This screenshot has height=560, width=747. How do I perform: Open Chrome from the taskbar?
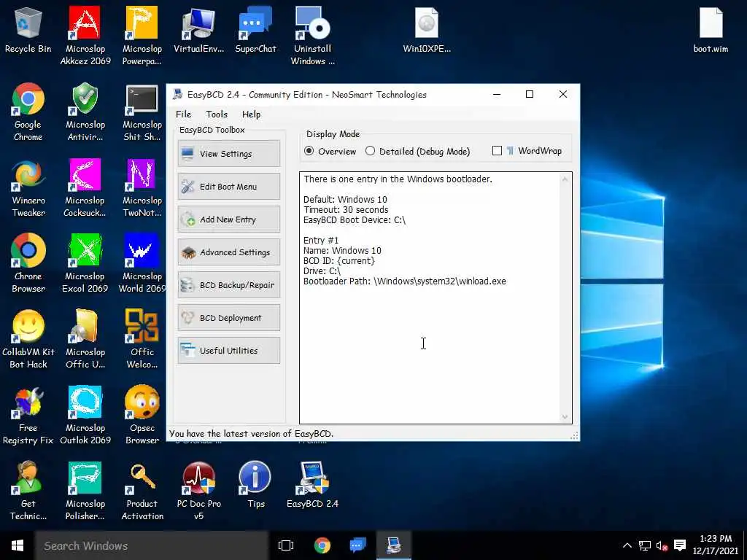[322, 545]
